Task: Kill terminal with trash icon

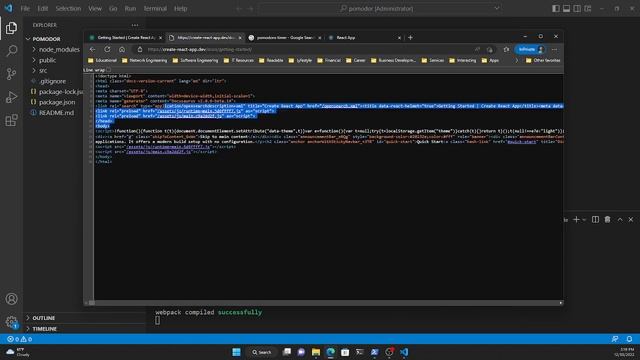Action: (x=607, y=220)
